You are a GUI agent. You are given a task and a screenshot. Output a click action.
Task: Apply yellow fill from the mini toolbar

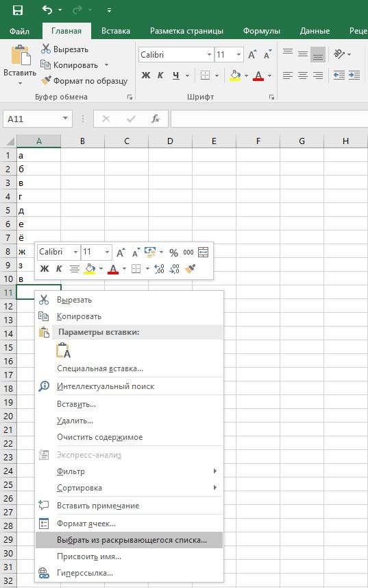click(90, 269)
